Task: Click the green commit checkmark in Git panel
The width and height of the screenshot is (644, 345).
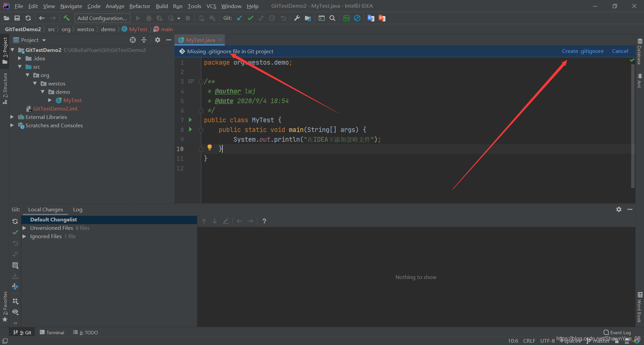Action: tap(15, 232)
